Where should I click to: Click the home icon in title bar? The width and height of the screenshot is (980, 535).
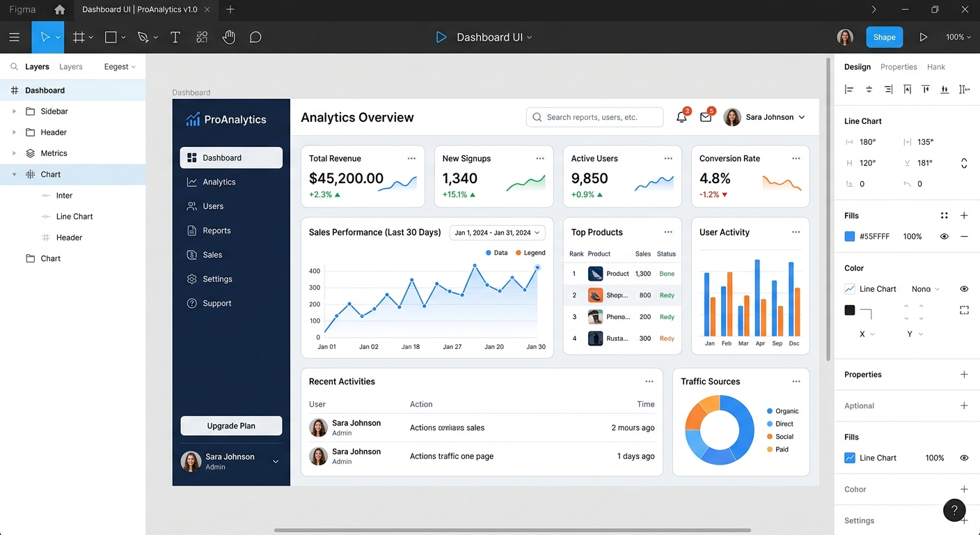60,10
